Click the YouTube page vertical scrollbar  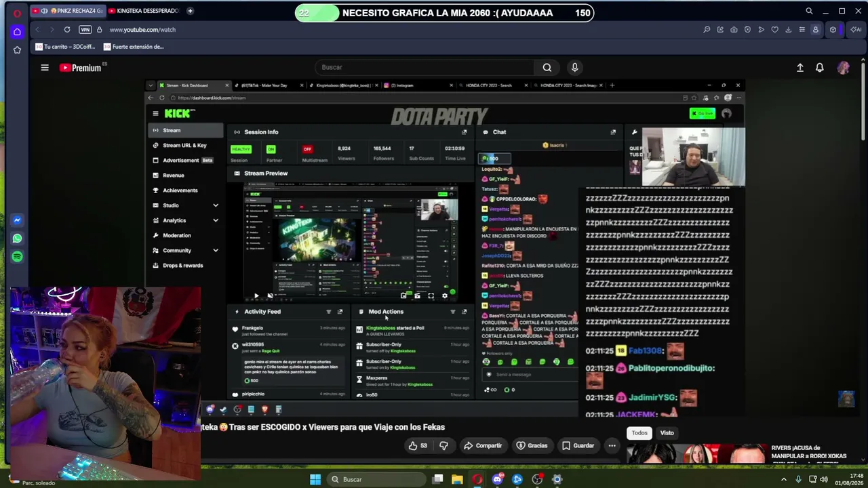[x=863, y=102]
